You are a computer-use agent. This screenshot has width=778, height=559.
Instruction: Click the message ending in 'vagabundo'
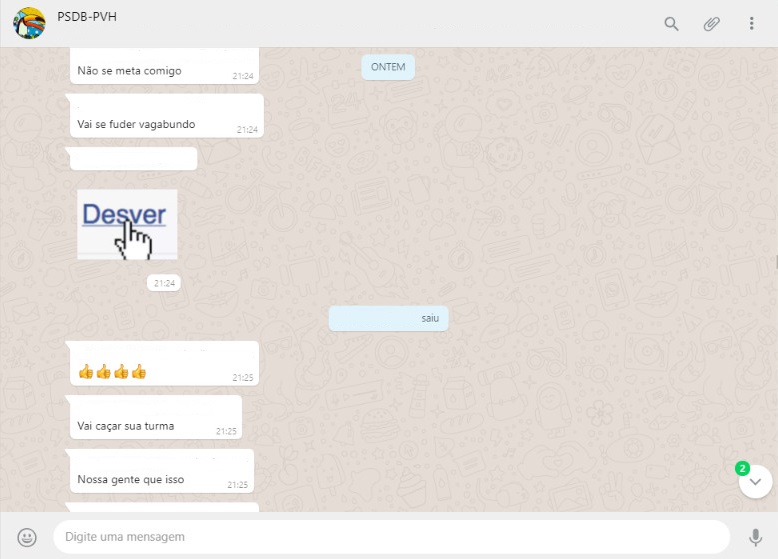click(136, 125)
